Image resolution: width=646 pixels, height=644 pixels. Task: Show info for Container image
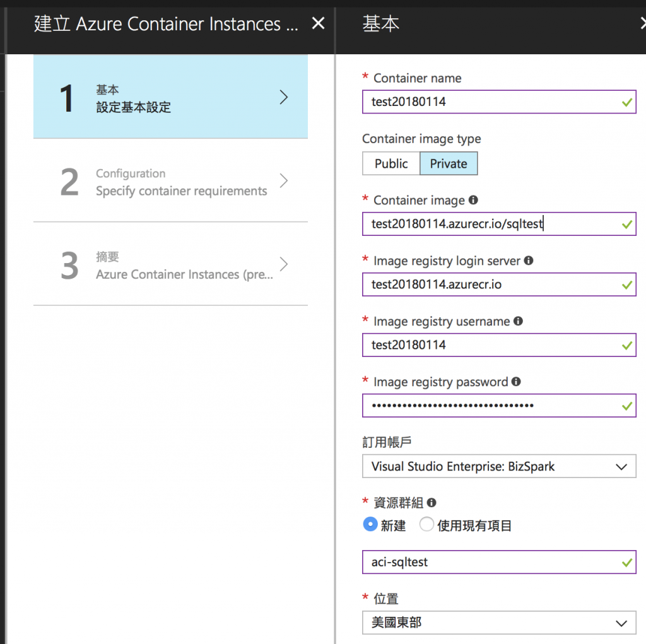tap(473, 200)
